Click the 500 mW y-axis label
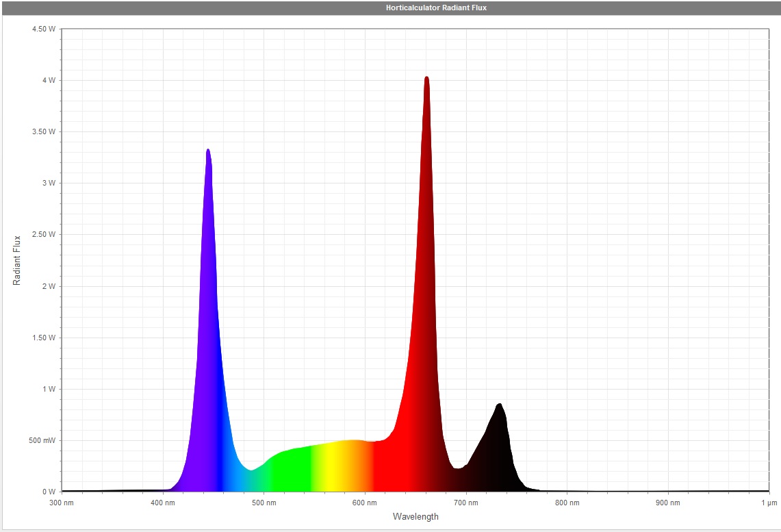 (x=42, y=441)
